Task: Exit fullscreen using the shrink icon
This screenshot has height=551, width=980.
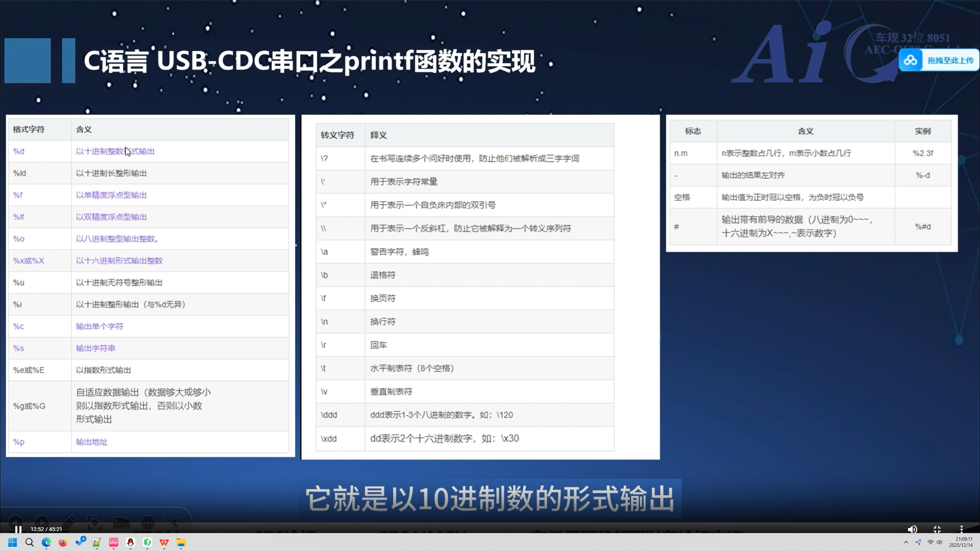Action: 937,529
